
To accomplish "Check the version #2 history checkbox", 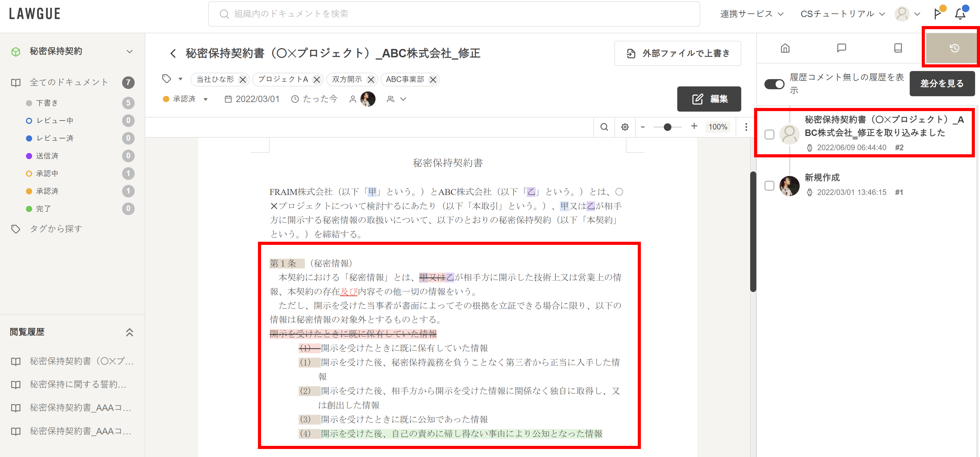I will pyautogui.click(x=769, y=134).
